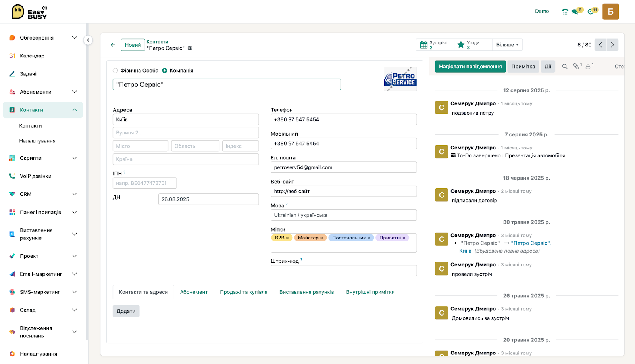Click the Petro Service logo image
The height and width of the screenshot is (364, 635).
tap(400, 79)
